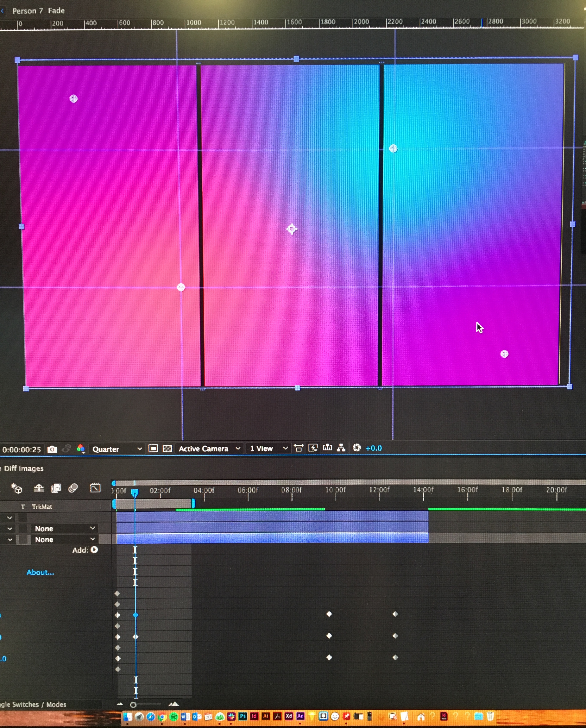
Task: Toggle the Region of Interest button
Action: pyautogui.click(x=153, y=449)
